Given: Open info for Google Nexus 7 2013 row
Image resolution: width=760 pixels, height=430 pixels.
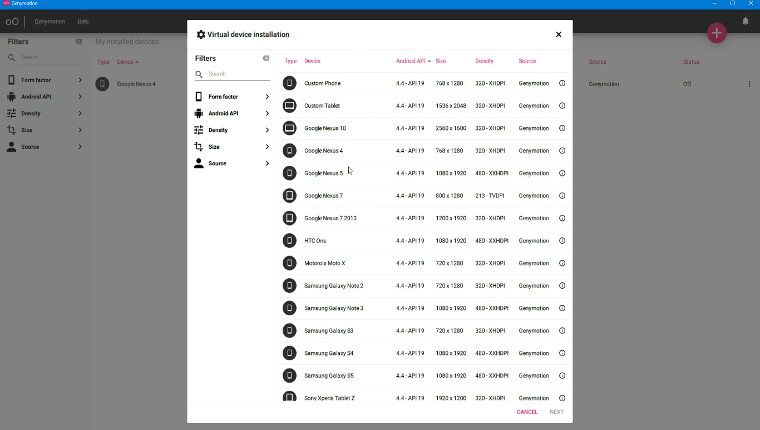Looking at the screenshot, I should 562,218.
